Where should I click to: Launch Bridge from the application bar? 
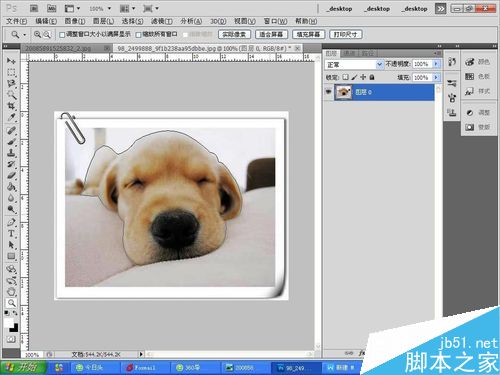click(34, 8)
